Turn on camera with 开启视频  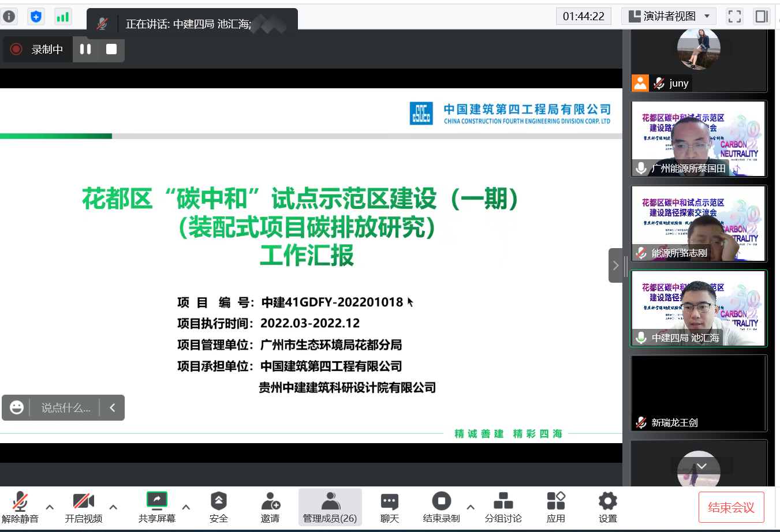(x=84, y=507)
